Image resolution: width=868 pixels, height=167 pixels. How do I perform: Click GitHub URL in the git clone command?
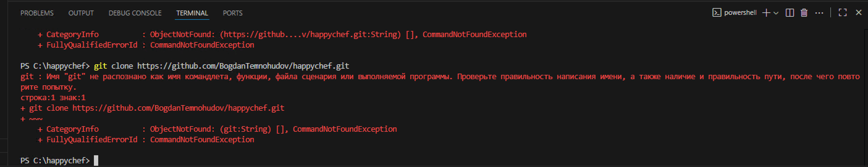point(242,66)
